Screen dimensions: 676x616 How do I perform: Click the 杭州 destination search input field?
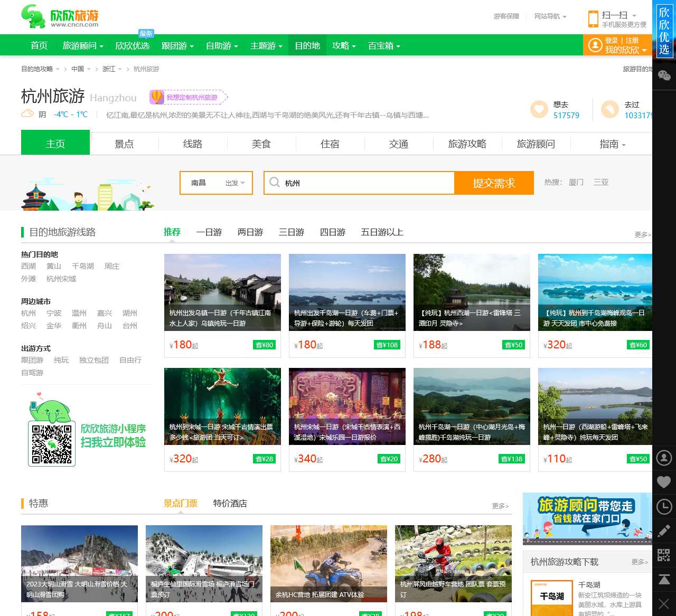coord(359,183)
